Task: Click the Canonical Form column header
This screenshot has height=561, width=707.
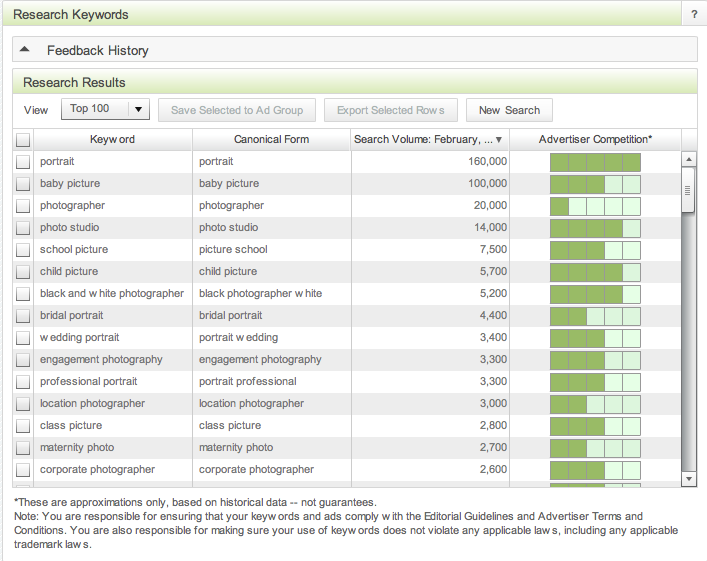Action: pos(271,139)
